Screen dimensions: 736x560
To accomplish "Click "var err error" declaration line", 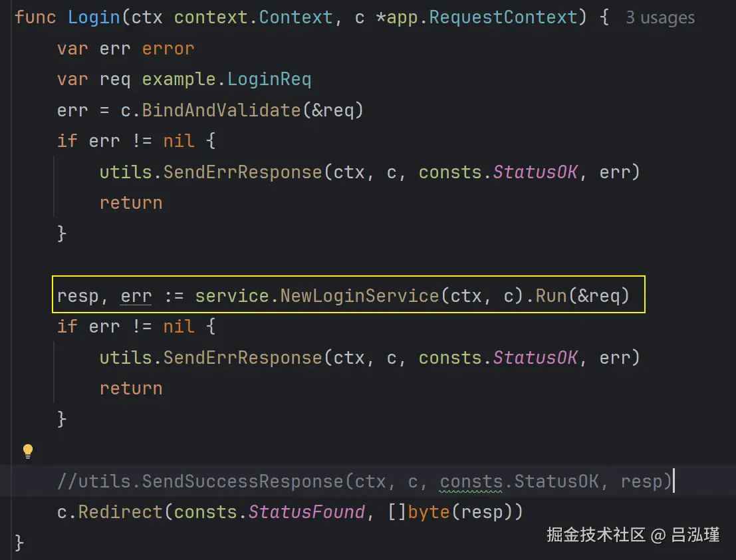I will click(126, 49).
